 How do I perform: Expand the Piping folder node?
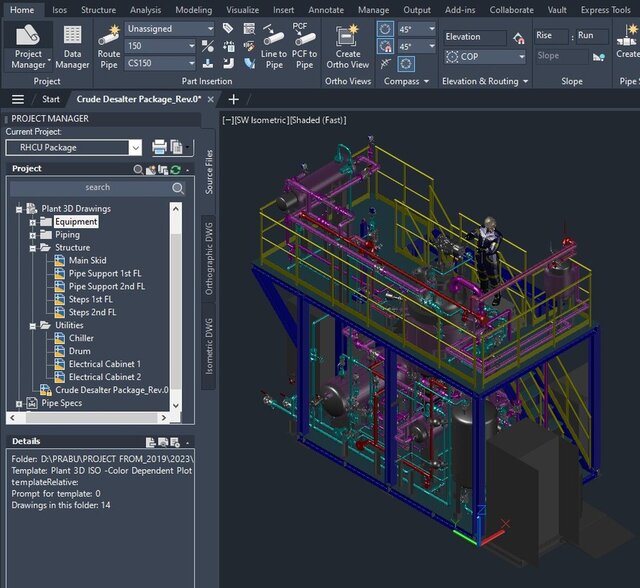click(32, 235)
